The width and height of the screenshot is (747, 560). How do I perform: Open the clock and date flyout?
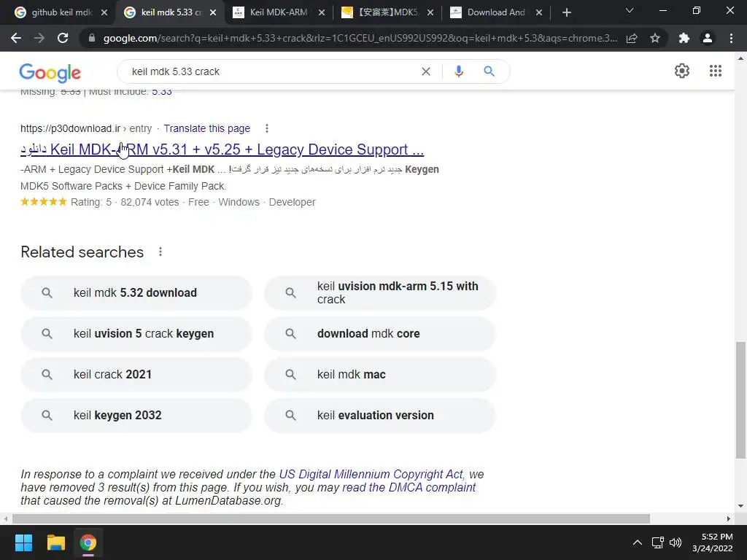tap(712, 542)
